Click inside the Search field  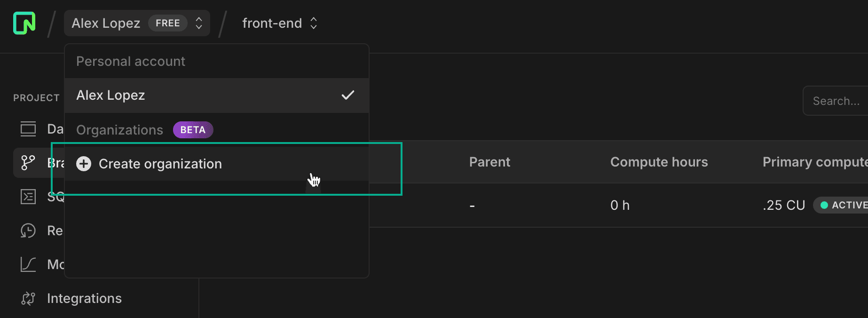[x=837, y=100]
